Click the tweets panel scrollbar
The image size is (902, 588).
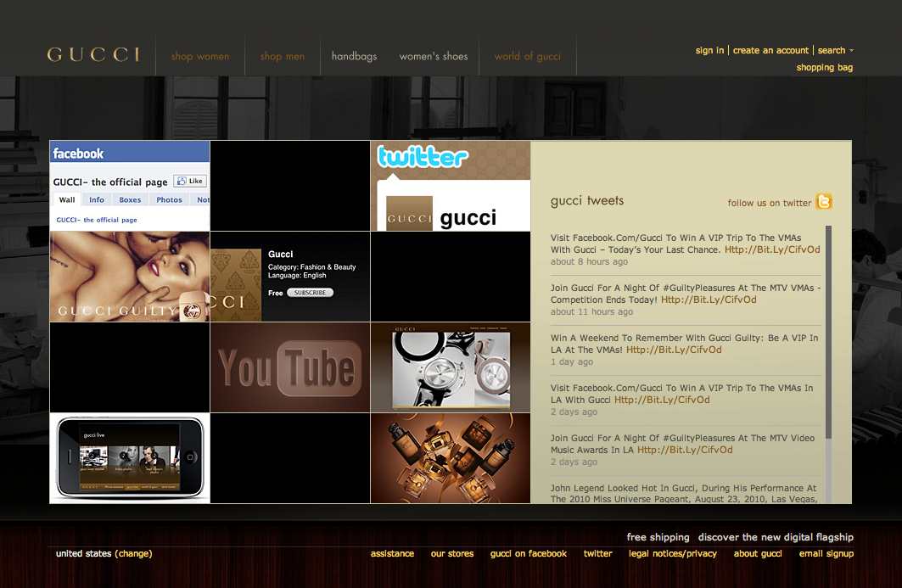coord(828,333)
